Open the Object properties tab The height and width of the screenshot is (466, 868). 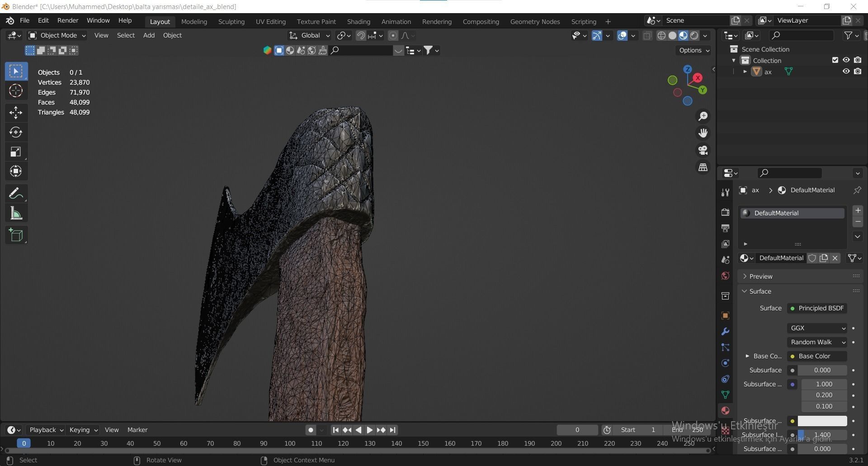[x=725, y=315]
